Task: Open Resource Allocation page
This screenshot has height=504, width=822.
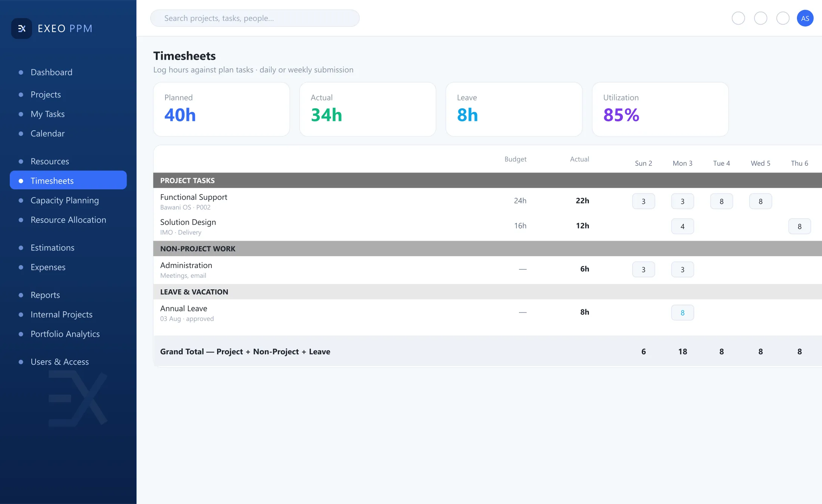Action: click(x=68, y=220)
